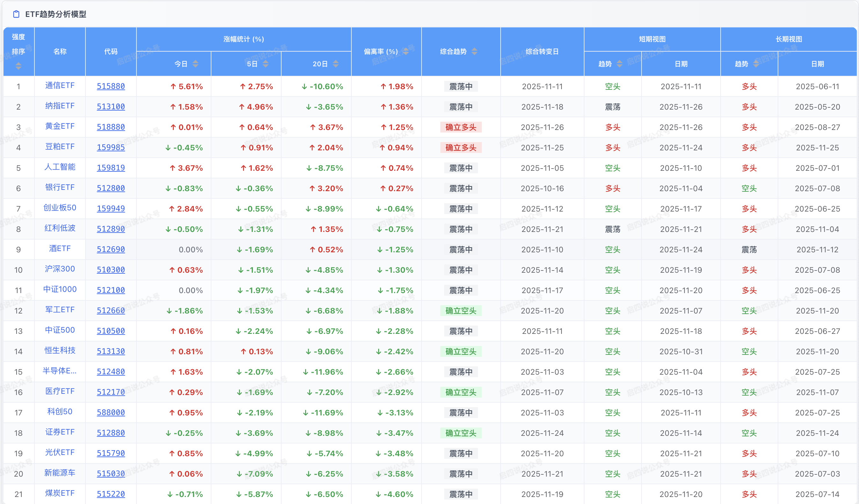
Task: Sort short-term 趋势 column arrows
Action: [x=619, y=64]
